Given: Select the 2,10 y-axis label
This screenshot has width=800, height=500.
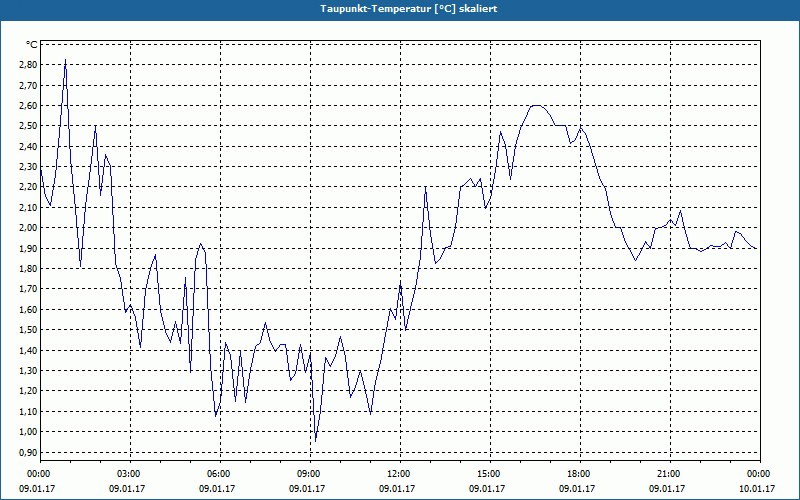Looking at the screenshot, I should tap(29, 208).
